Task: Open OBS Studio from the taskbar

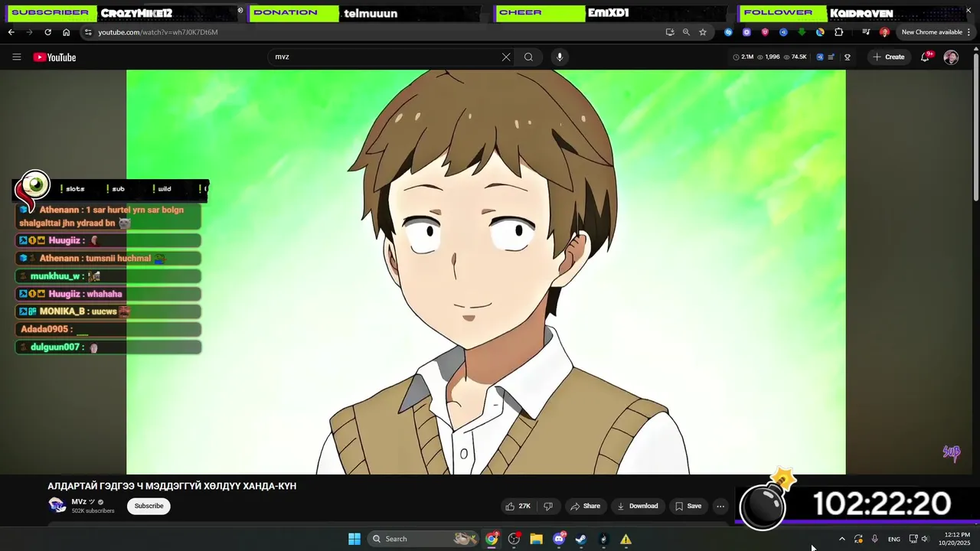Action: pos(514,539)
